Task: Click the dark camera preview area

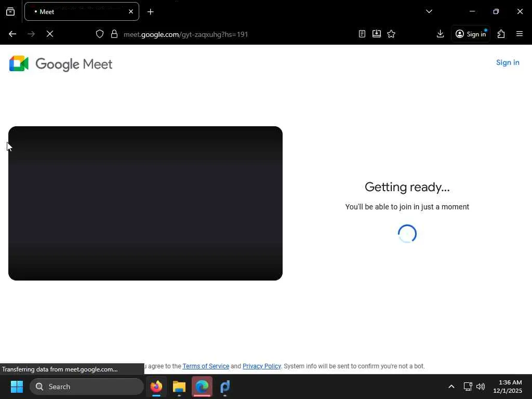Action: click(145, 203)
